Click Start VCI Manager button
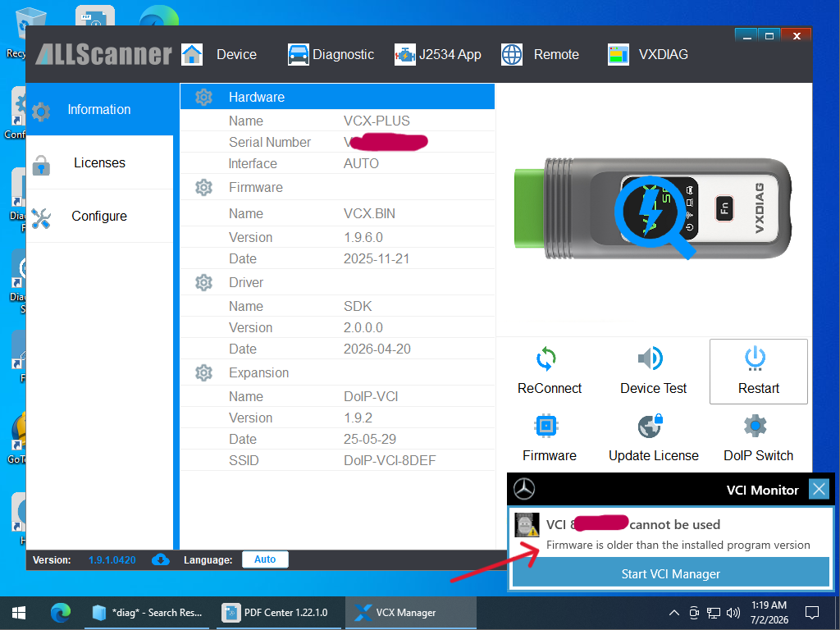840x630 pixels. pos(671,573)
